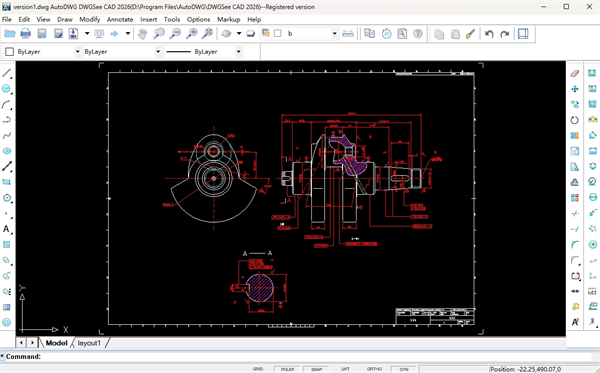Click the Save As icon with pencil
The image size is (600, 373).
click(58, 34)
